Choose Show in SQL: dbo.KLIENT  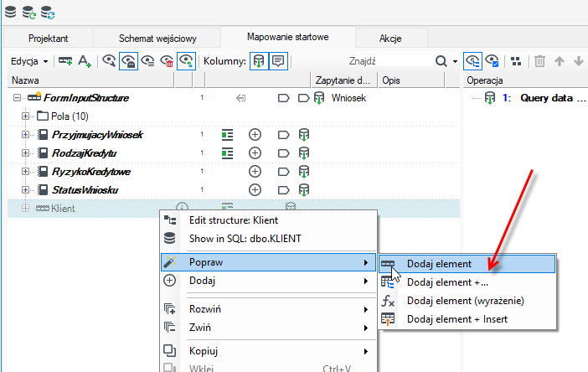pos(269,239)
